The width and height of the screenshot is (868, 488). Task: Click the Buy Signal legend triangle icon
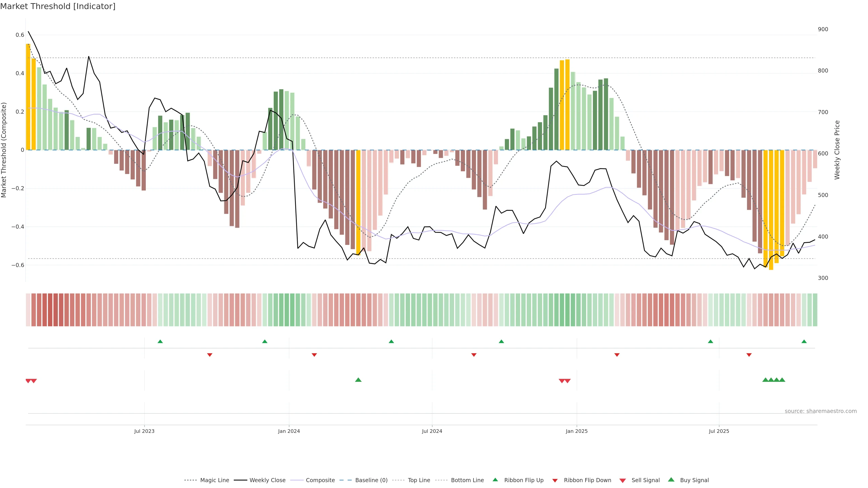671,480
